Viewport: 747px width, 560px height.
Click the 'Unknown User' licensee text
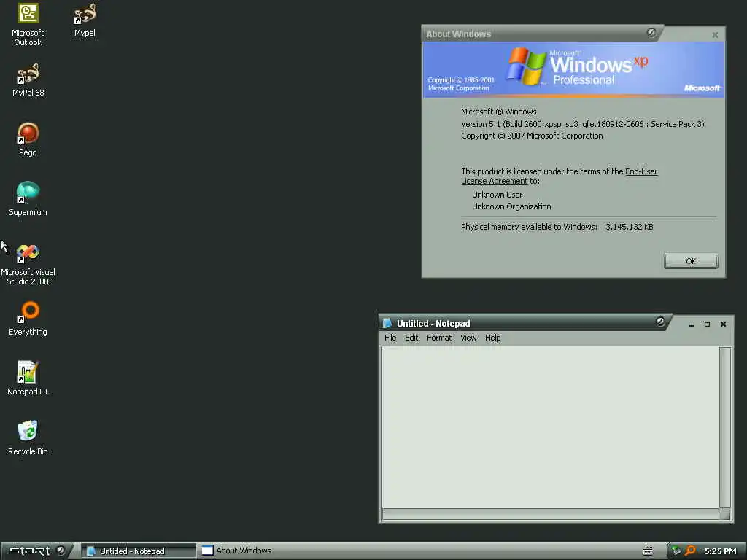(497, 195)
